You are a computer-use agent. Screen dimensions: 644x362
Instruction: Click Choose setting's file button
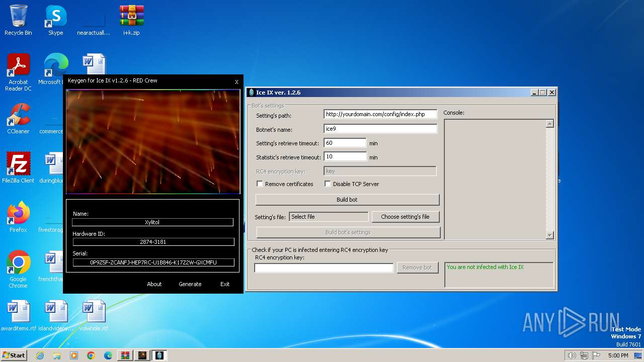click(405, 217)
